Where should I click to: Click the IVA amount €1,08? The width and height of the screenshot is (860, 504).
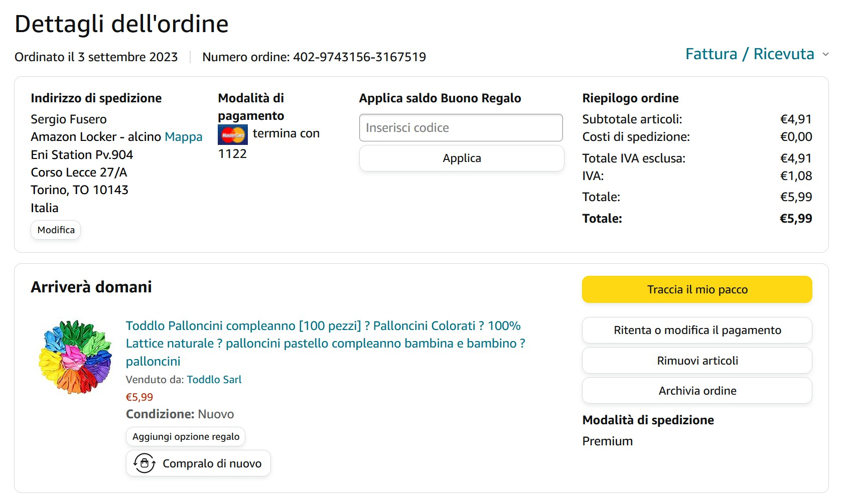[796, 176]
